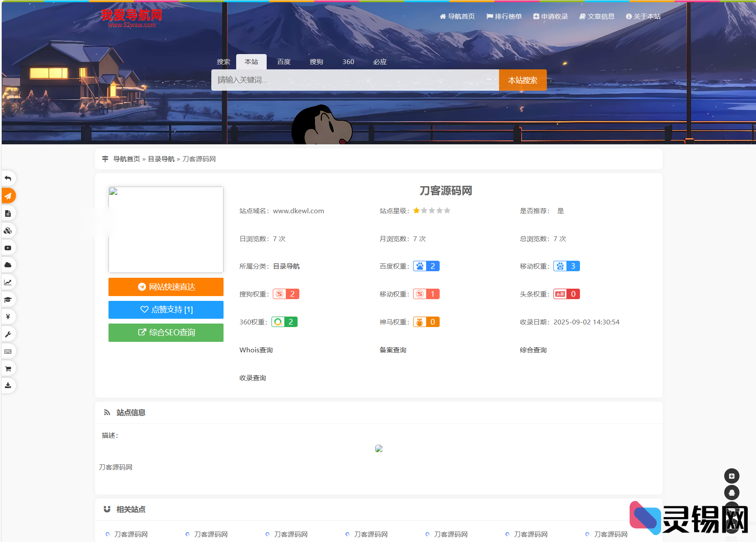756x542 pixels.
Task: Click the keyboard icon on the left sidebar
Action: click(x=8, y=351)
